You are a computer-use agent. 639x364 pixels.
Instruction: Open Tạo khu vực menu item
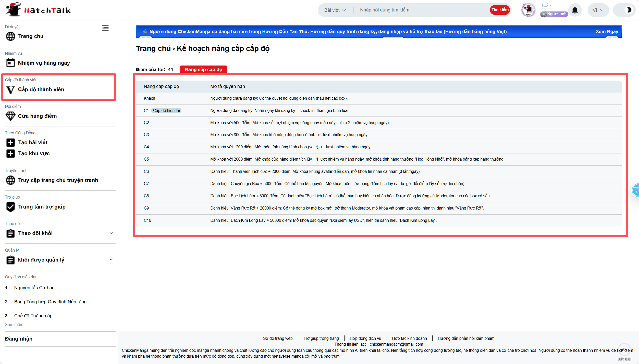coord(34,153)
